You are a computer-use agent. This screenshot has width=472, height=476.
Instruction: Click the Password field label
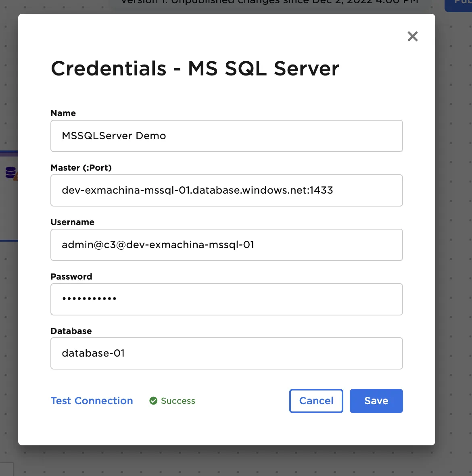coord(71,277)
